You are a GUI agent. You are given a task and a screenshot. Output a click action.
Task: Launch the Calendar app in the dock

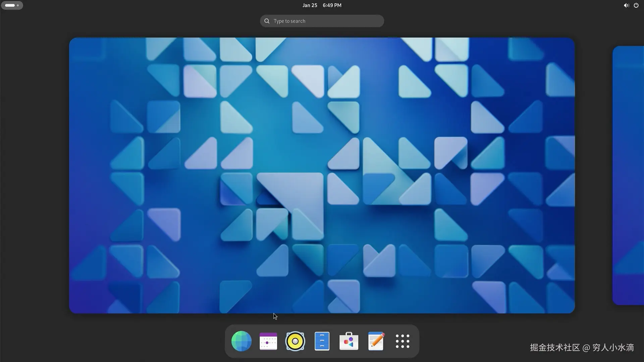point(268,341)
